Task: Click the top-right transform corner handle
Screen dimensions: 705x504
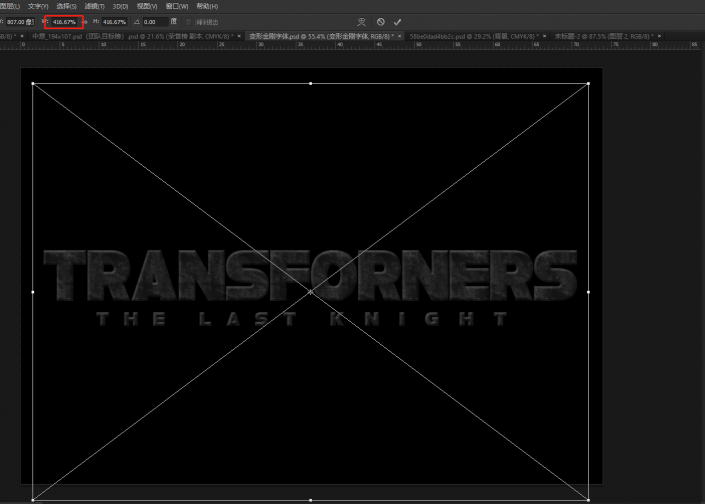Action: tap(589, 84)
